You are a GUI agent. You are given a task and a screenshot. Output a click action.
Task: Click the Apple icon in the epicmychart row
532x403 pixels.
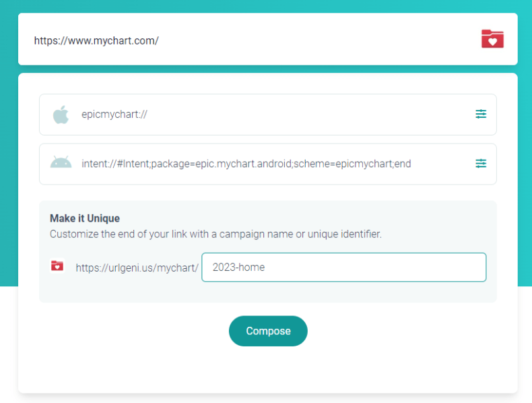pyautogui.click(x=61, y=115)
